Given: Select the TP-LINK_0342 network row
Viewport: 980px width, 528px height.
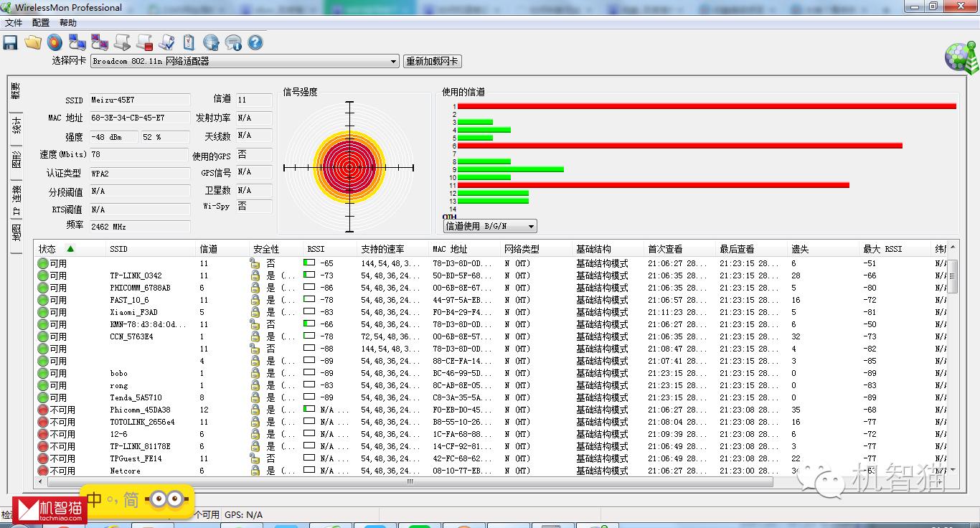Looking at the screenshot, I should (x=136, y=275).
